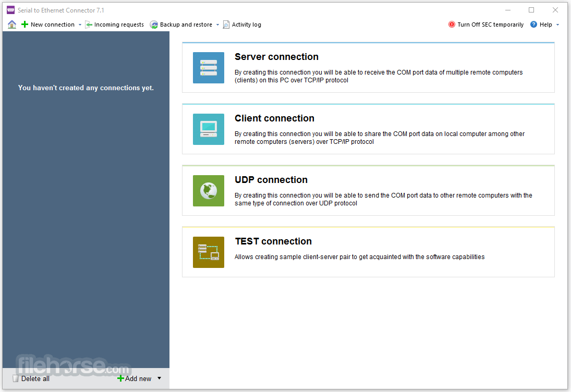Click "You haven't created any connections yet" message
The image size is (571, 392).
pos(86,88)
